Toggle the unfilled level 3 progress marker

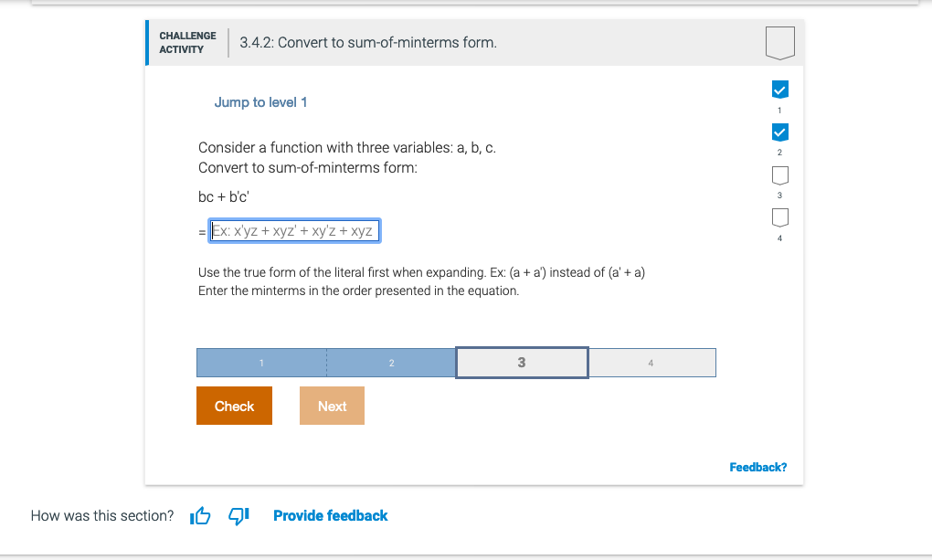click(x=779, y=175)
